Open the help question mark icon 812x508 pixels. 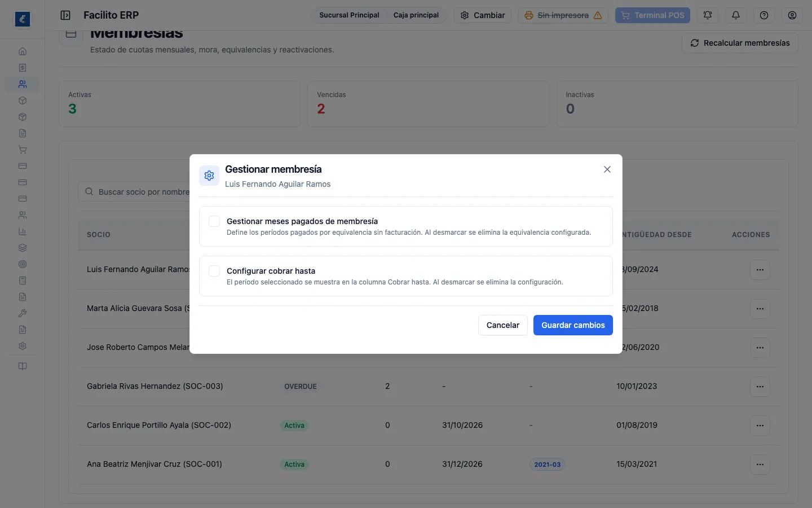764,15
